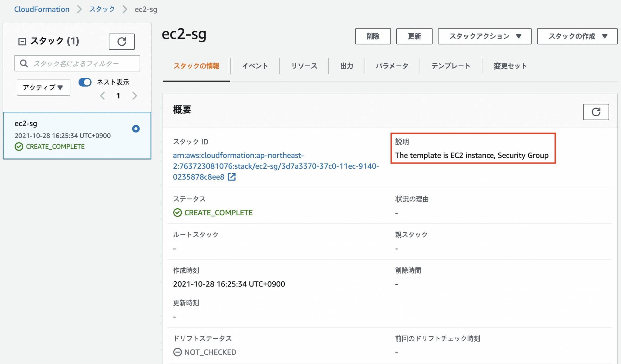This screenshot has height=364, width=621.
Task: Click the CREATE_COMPLETE green checkmark icon
Action: (178, 212)
